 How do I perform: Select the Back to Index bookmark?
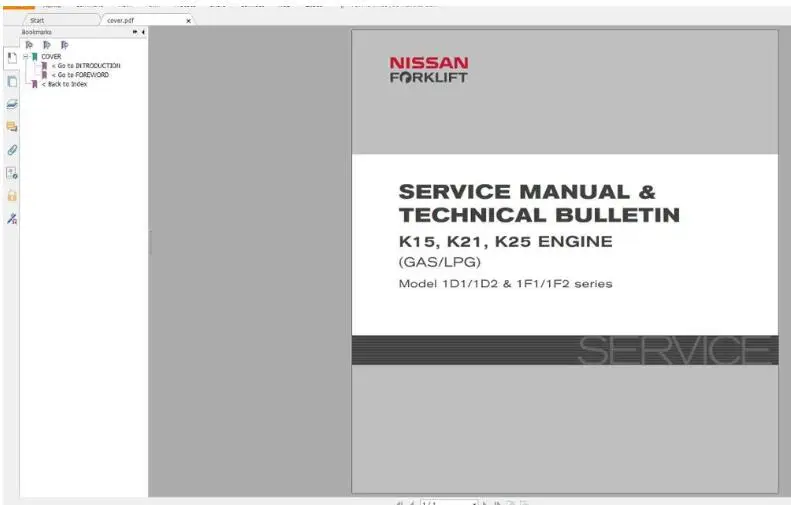coord(65,84)
